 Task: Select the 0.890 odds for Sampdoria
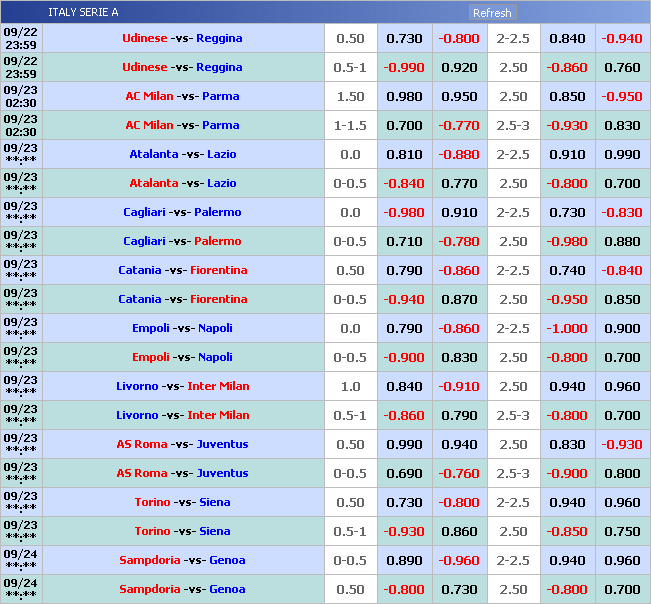point(404,561)
